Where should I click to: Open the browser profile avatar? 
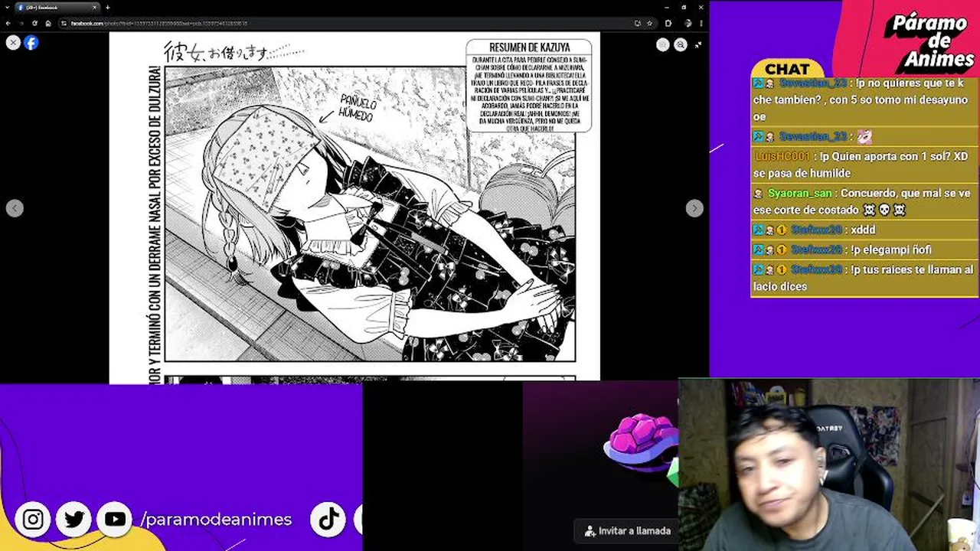(687, 23)
